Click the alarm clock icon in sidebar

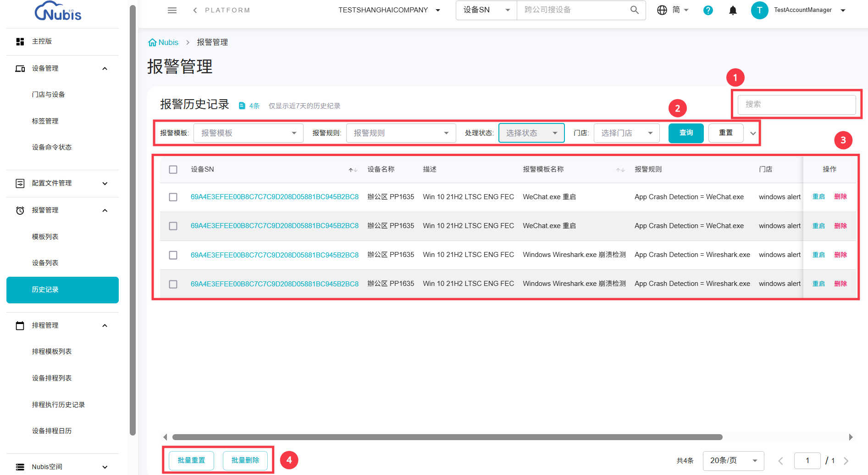20,211
